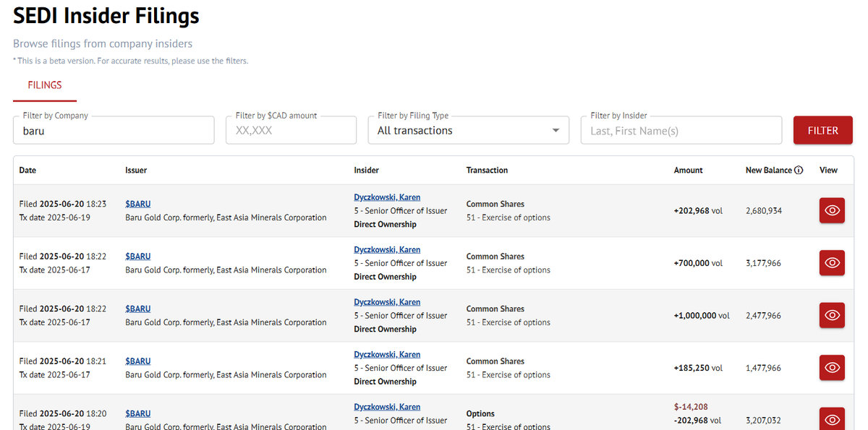View the filing with +202,968 vol amount
868x430 pixels.
(x=832, y=210)
